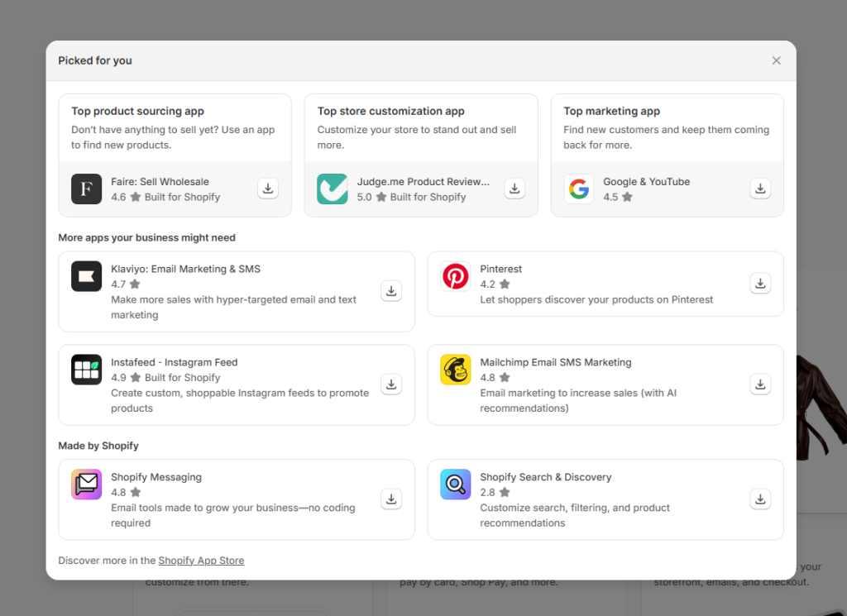847x616 pixels.
Task: Click the 4.5 rating under Google & YouTube
Action: pos(610,197)
